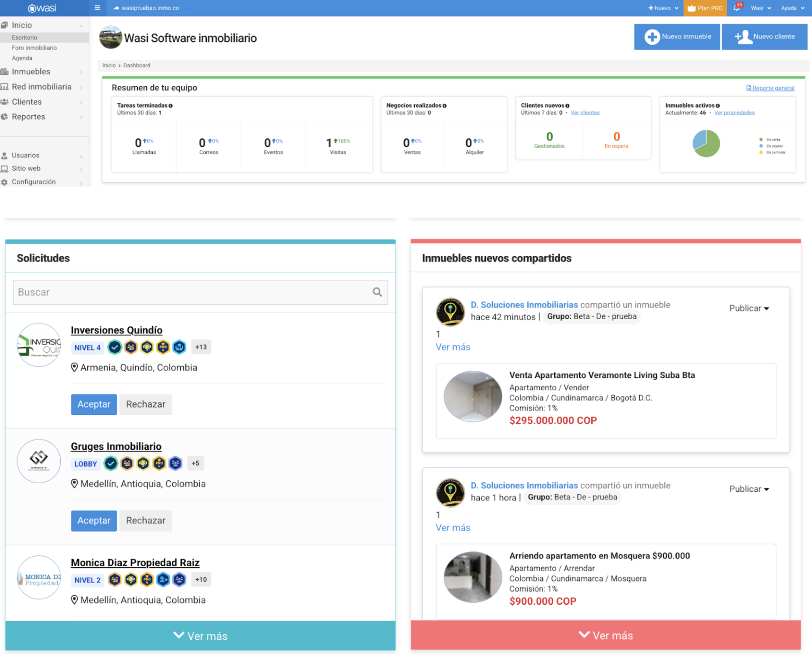Open the notifications bell icon

736,8
